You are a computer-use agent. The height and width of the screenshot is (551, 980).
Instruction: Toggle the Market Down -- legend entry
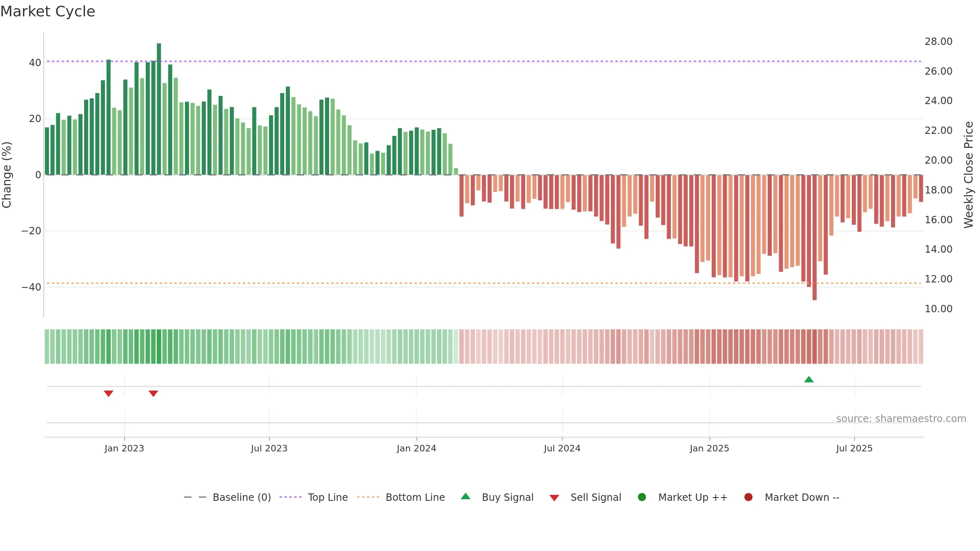tap(792, 497)
